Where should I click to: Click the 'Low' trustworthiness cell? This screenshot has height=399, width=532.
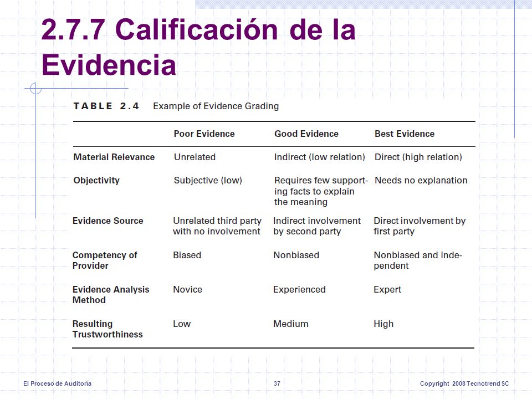pyautogui.click(x=182, y=324)
